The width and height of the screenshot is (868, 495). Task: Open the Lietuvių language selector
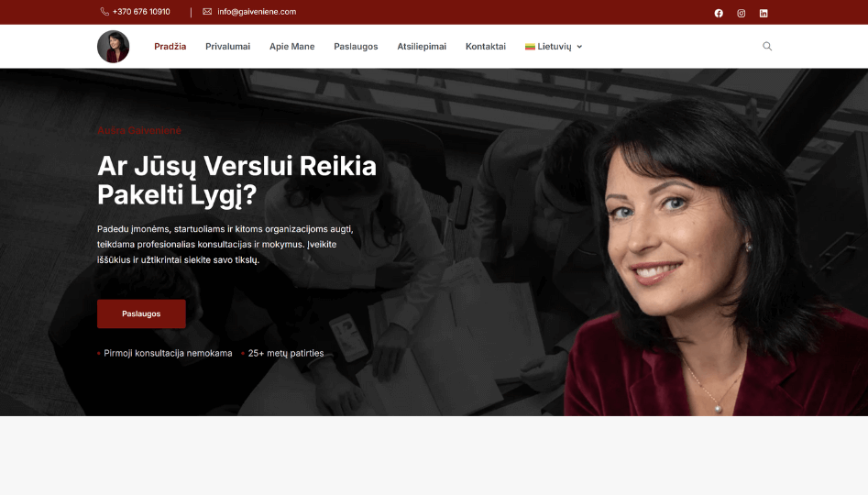554,47
